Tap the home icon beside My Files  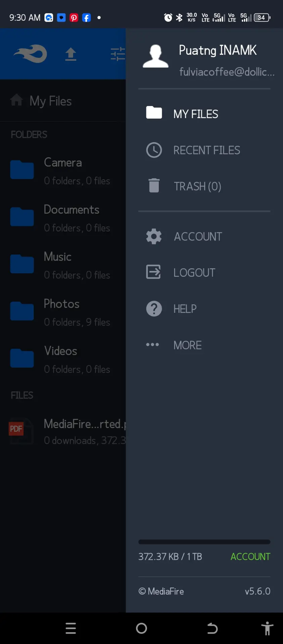pos(16,100)
